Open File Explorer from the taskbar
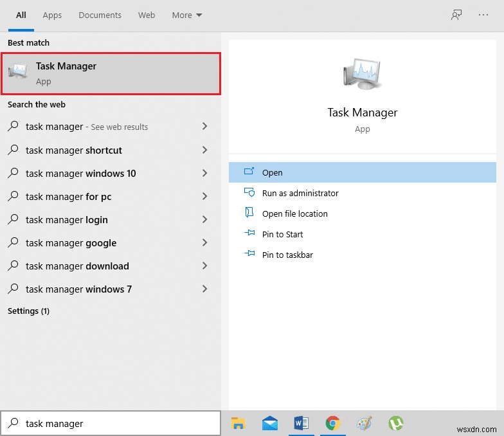 pos(239,422)
